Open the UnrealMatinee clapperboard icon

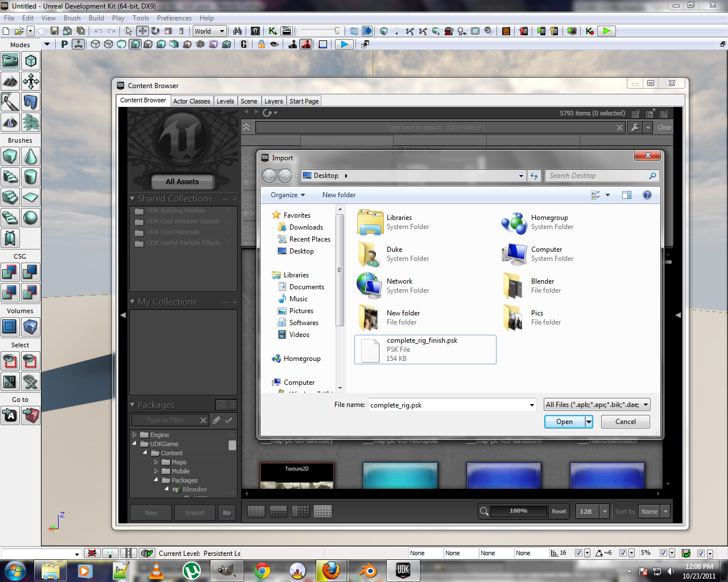click(x=287, y=31)
